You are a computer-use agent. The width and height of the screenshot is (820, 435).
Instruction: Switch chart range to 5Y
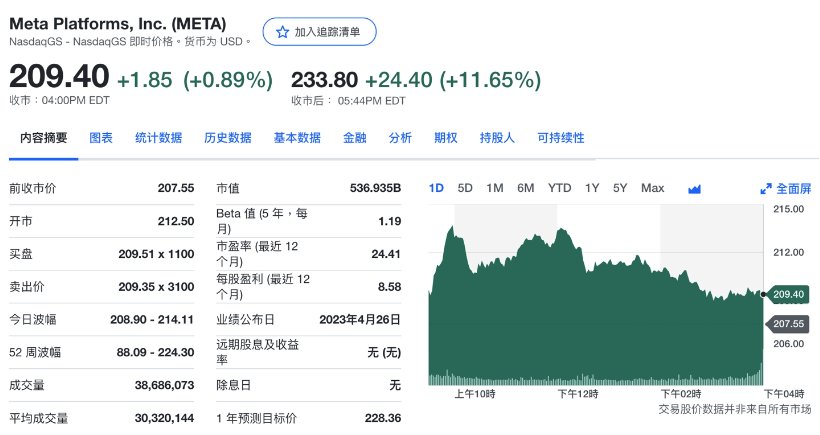pyautogui.click(x=620, y=188)
